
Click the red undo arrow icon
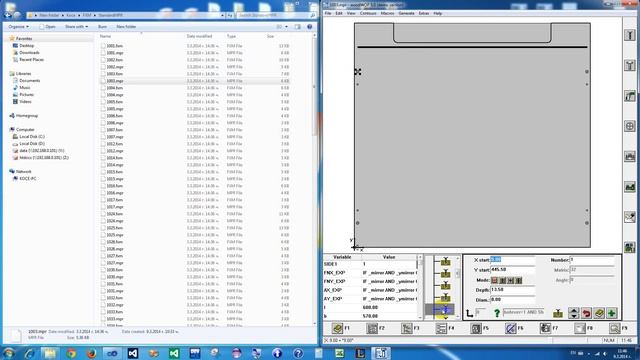586,313
